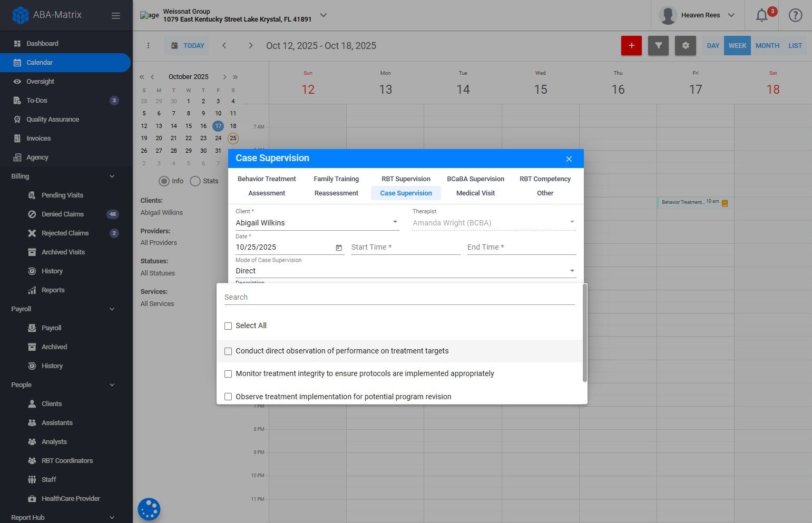
Task: Open calendar settings gear icon
Action: (685, 46)
